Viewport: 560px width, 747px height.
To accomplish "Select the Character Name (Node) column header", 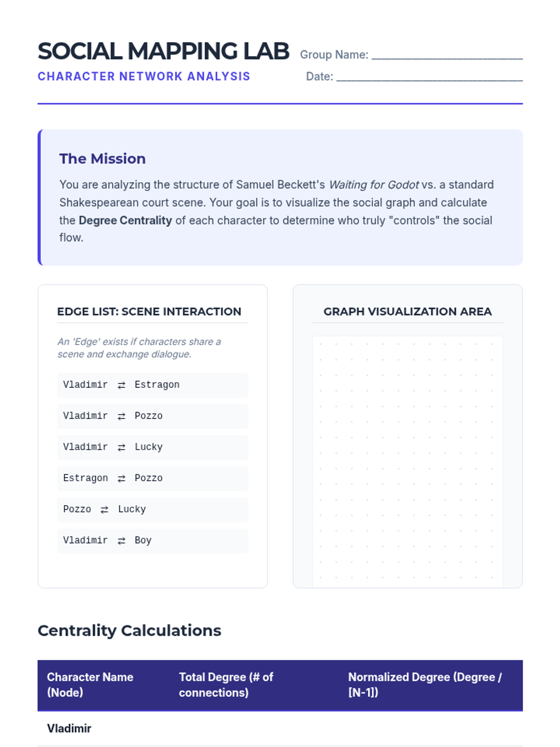I will click(x=90, y=684).
